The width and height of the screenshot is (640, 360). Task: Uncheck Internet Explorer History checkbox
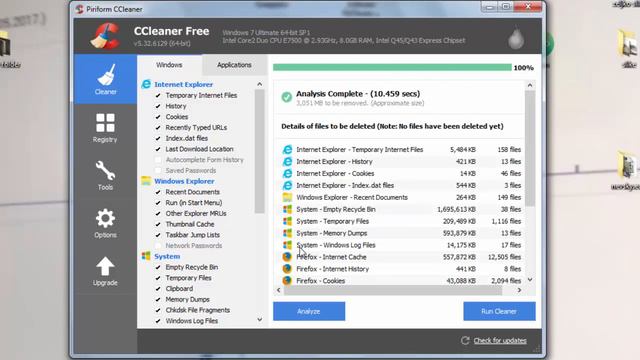[158, 106]
